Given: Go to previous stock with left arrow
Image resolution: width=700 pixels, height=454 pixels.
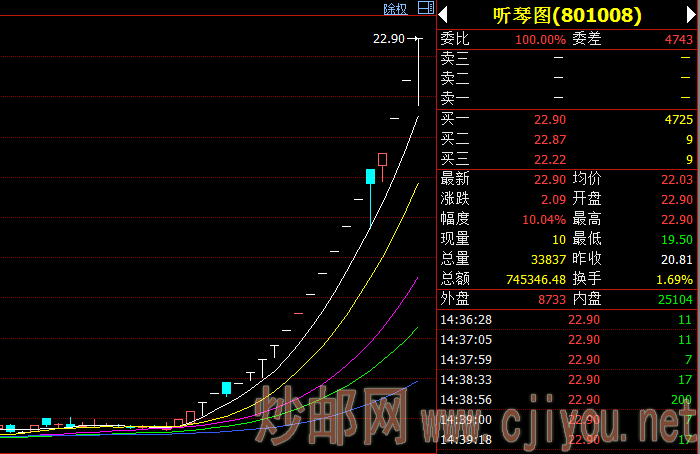Looking at the screenshot, I should [x=443, y=15].
